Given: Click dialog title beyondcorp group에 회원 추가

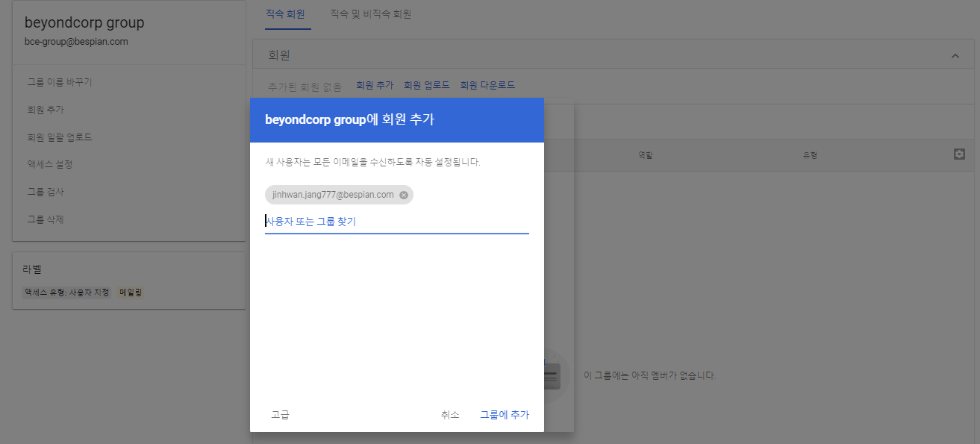Looking at the screenshot, I should pos(349,119).
